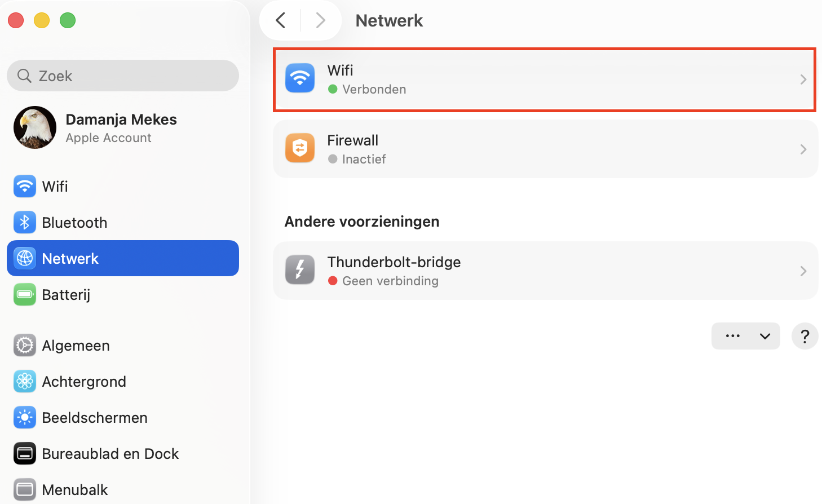
Task: Click the orange Firewall shield icon
Action: [x=299, y=148]
